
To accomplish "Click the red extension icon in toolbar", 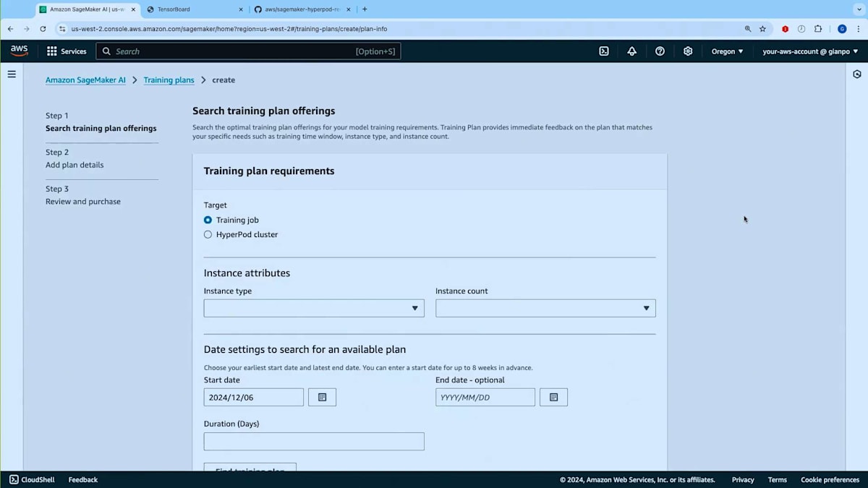I will click(785, 29).
